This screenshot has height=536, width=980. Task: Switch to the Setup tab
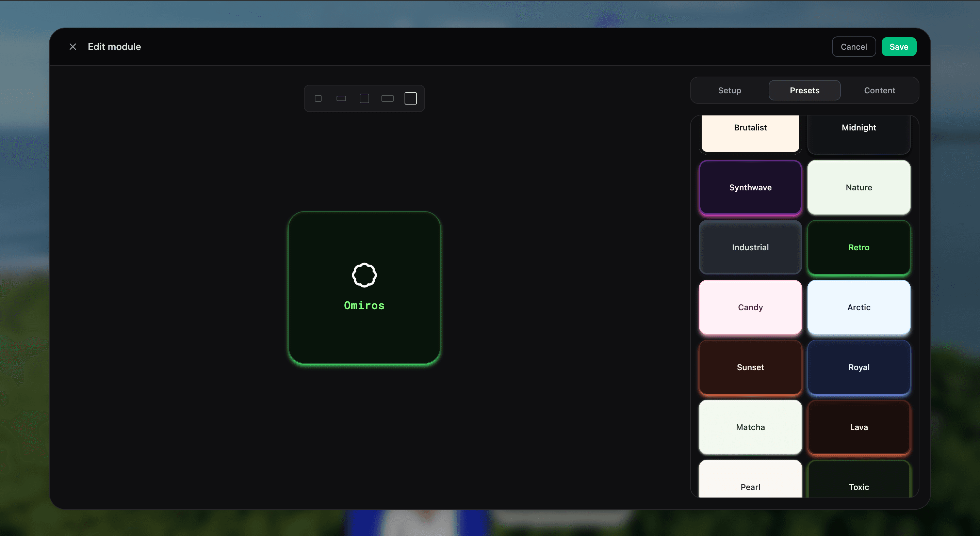[729, 90]
